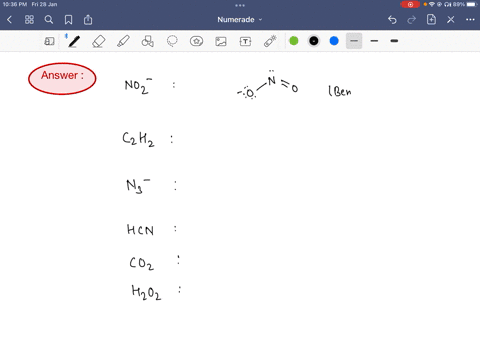Open the more options ellipsis menu
This screenshot has height=360, width=480.
(470, 20)
